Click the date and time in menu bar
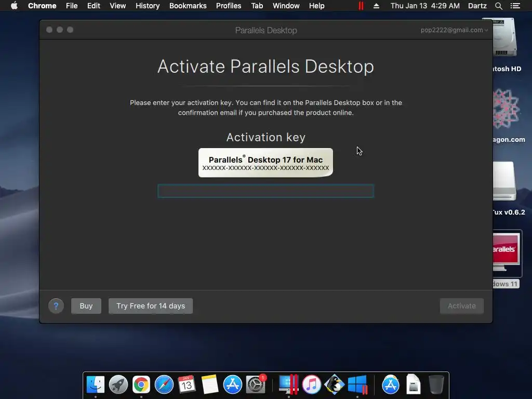This screenshot has width=532, height=399. tap(425, 6)
